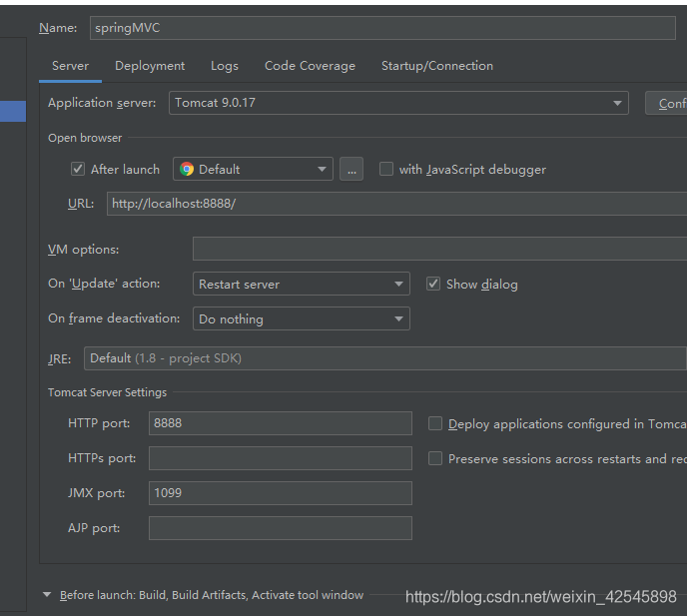Enable with JavaScript debugger checkbox

(x=386, y=169)
